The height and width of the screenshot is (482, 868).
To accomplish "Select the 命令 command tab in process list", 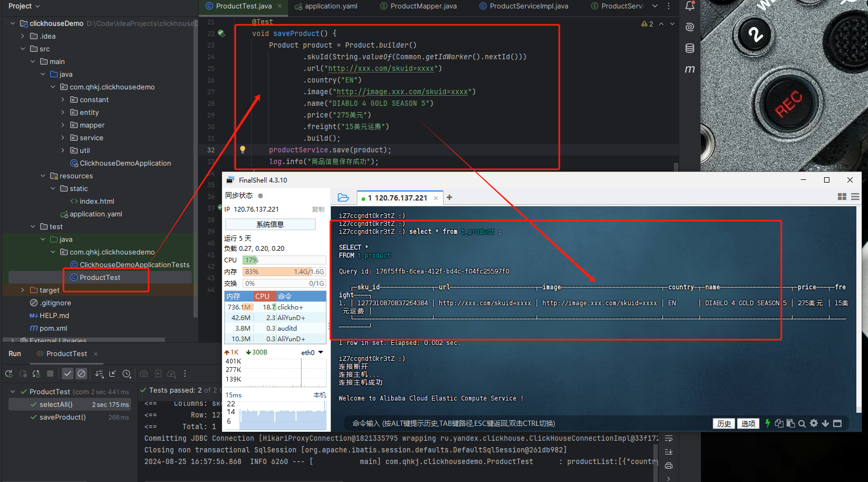I will tap(301, 296).
